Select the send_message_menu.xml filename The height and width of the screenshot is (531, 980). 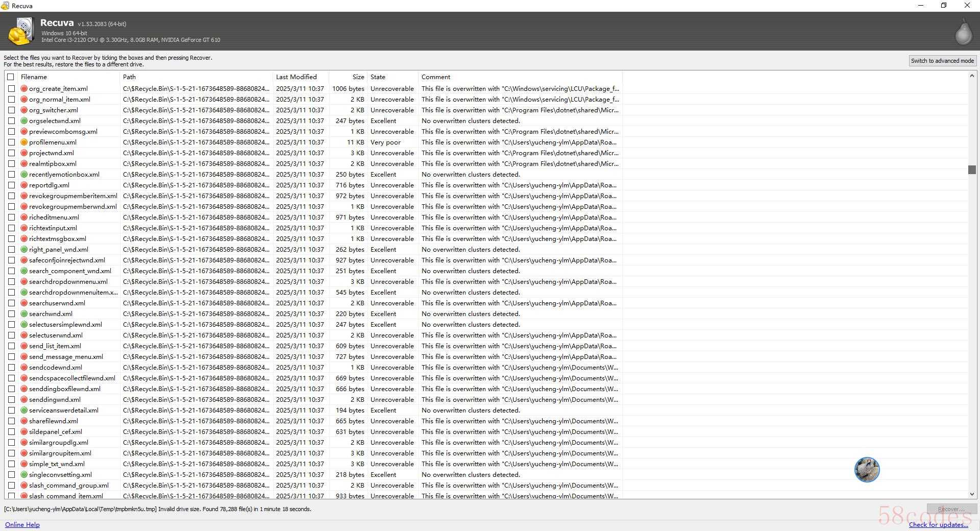click(66, 357)
